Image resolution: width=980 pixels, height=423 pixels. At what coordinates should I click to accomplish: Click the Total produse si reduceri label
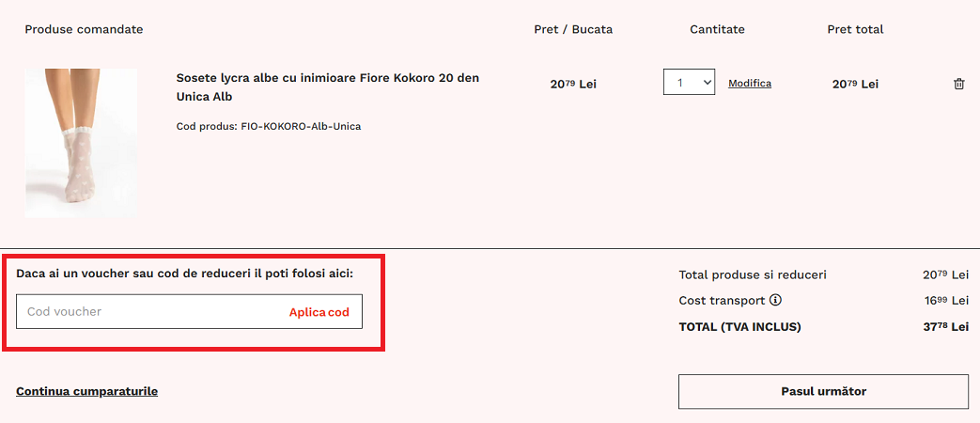[753, 275]
